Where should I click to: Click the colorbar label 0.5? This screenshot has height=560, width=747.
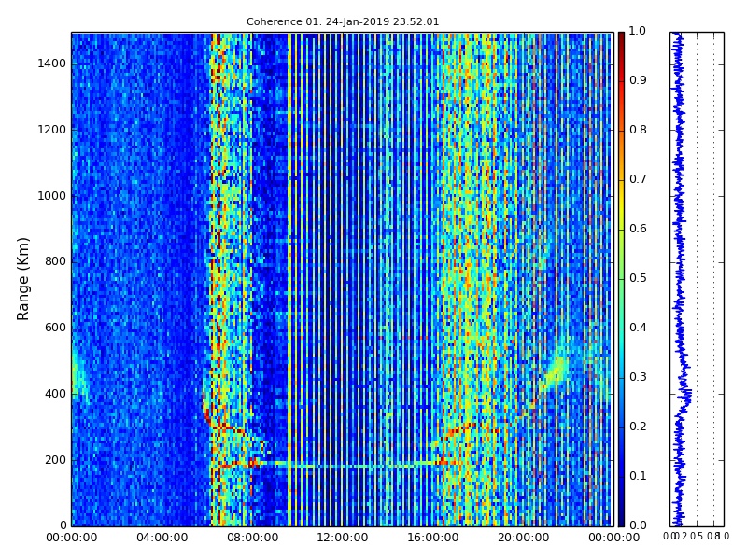coord(638,278)
